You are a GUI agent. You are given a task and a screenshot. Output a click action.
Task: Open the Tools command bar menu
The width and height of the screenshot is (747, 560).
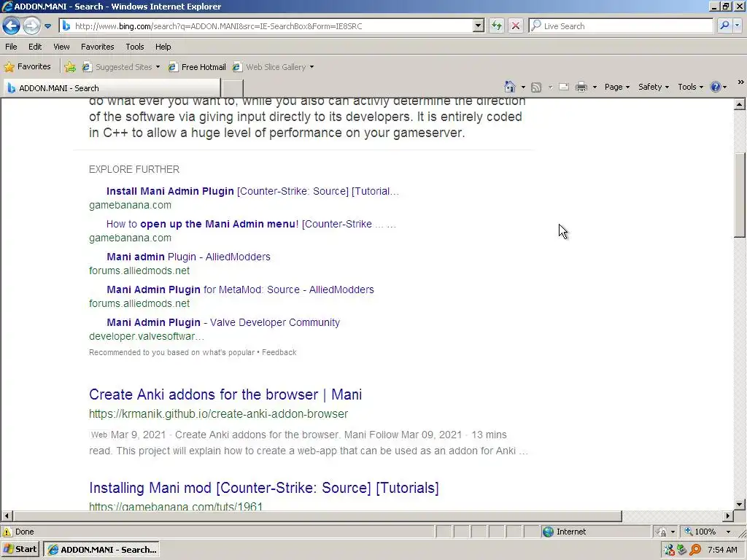click(690, 87)
